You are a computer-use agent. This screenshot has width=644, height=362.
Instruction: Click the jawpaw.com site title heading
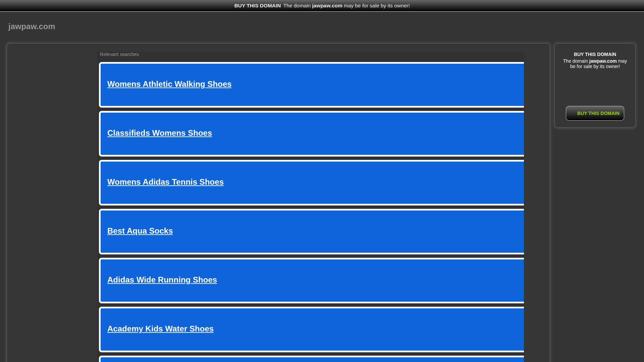[x=32, y=26]
